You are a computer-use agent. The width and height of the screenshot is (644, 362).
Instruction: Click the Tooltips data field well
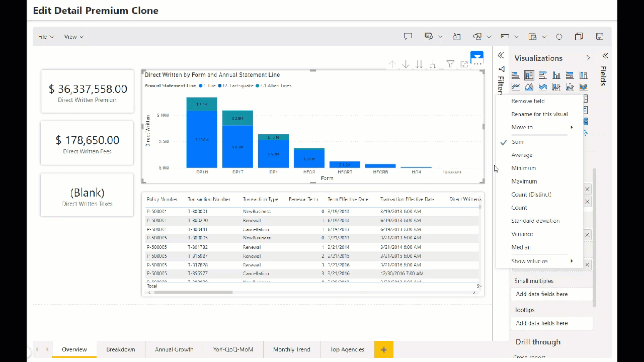[x=551, y=323]
